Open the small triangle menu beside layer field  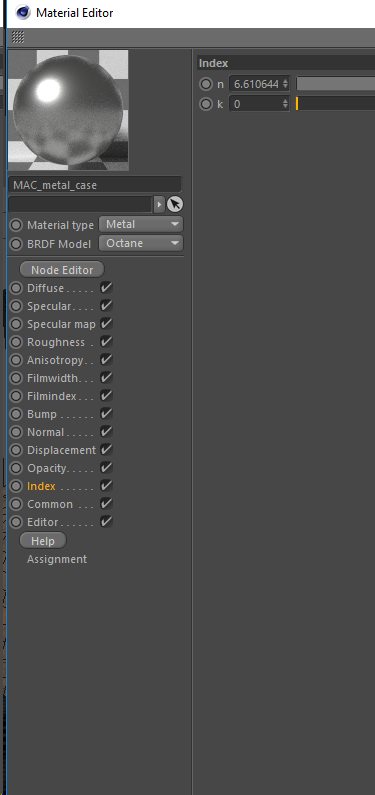(x=159, y=204)
